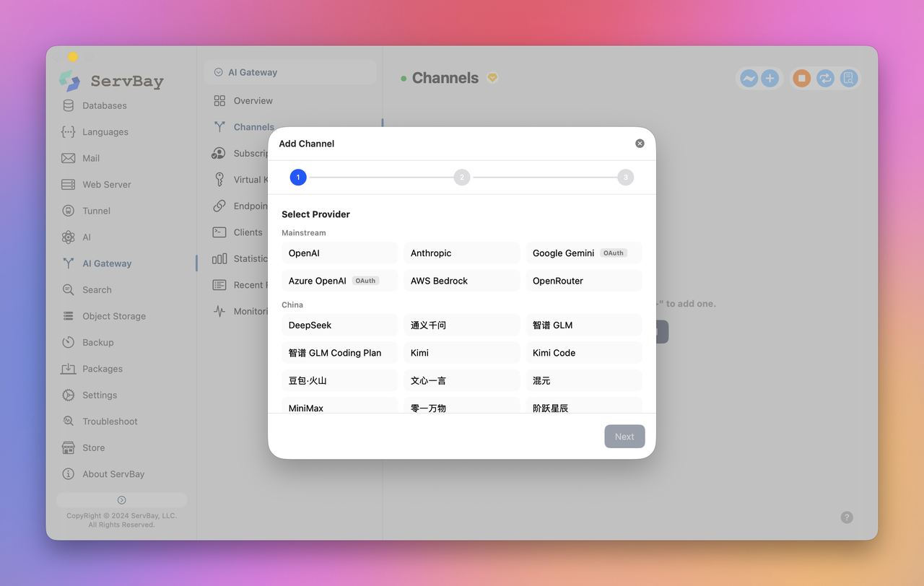
Task: Click the question mark help icon
Action: 847,517
